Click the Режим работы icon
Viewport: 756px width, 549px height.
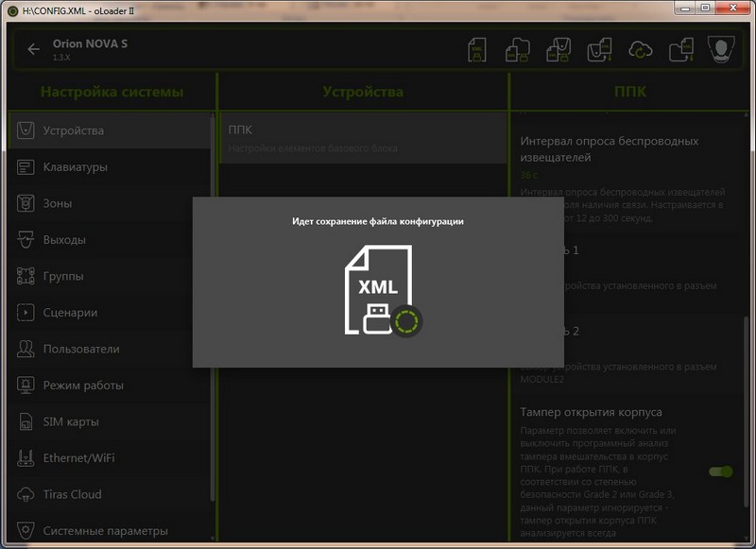pos(26,386)
